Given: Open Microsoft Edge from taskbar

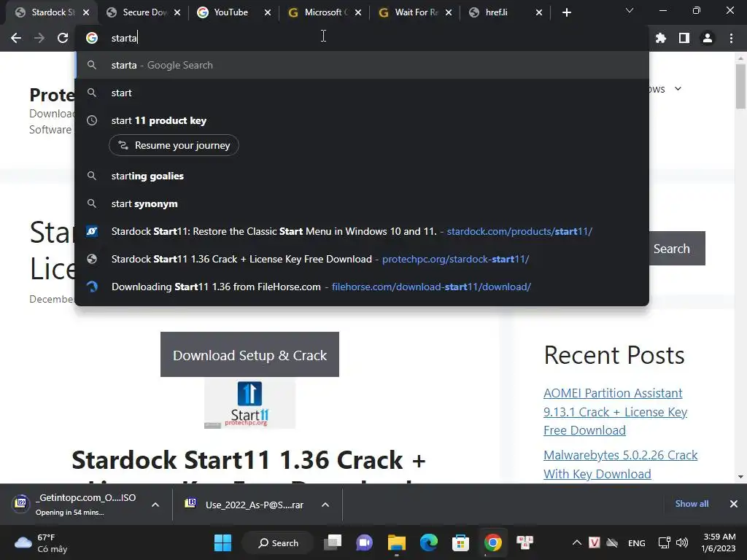Looking at the screenshot, I should [x=429, y=542].
